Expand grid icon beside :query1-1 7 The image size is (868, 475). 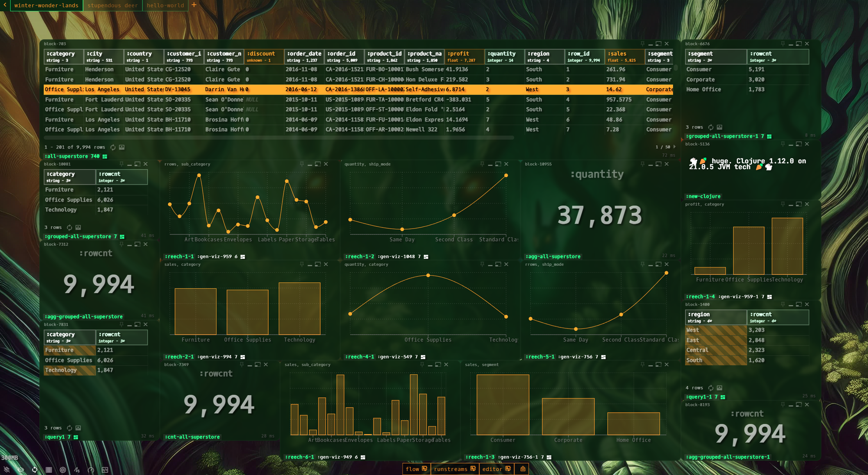coord(723,397)
